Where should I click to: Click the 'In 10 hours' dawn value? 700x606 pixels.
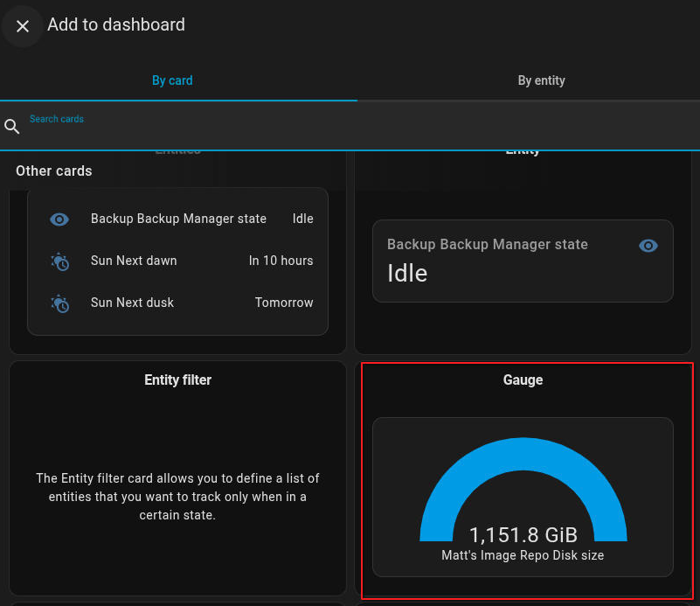click(x=281, y=261)
